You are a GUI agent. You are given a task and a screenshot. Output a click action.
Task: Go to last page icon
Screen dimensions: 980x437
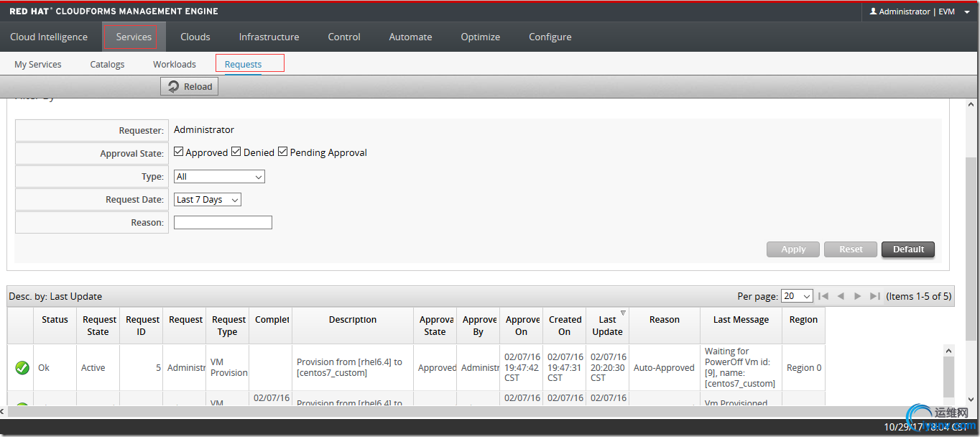click(x=874, y=296)
